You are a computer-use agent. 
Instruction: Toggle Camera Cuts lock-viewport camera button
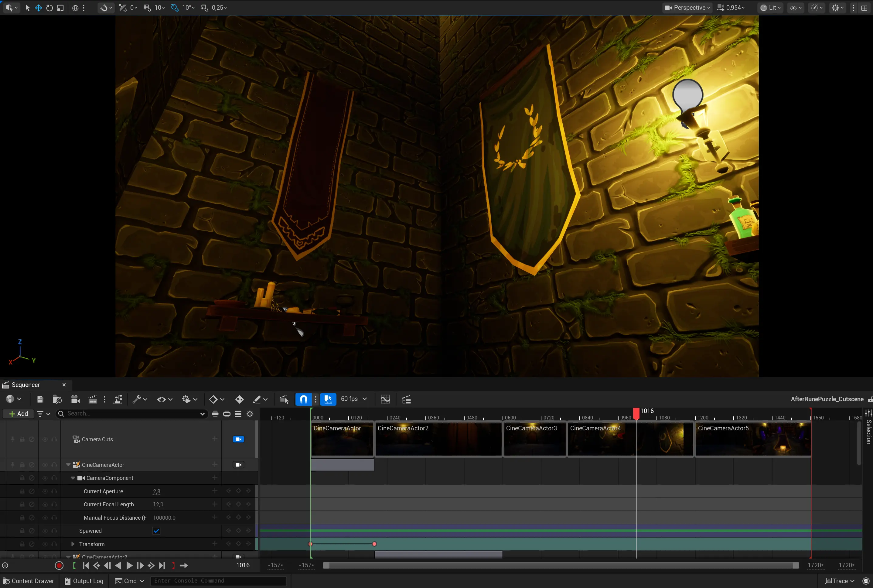pyautogui.click(x=238, y=439)
